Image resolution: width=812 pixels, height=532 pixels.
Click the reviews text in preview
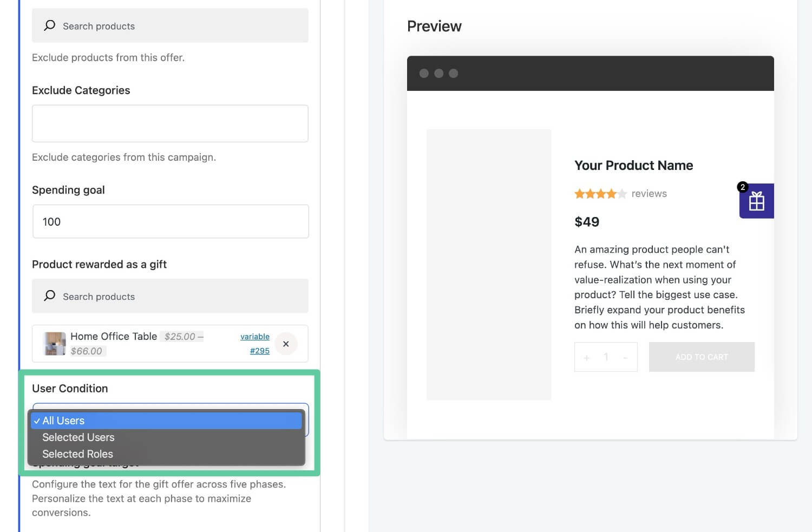click(x=649, y=194)
